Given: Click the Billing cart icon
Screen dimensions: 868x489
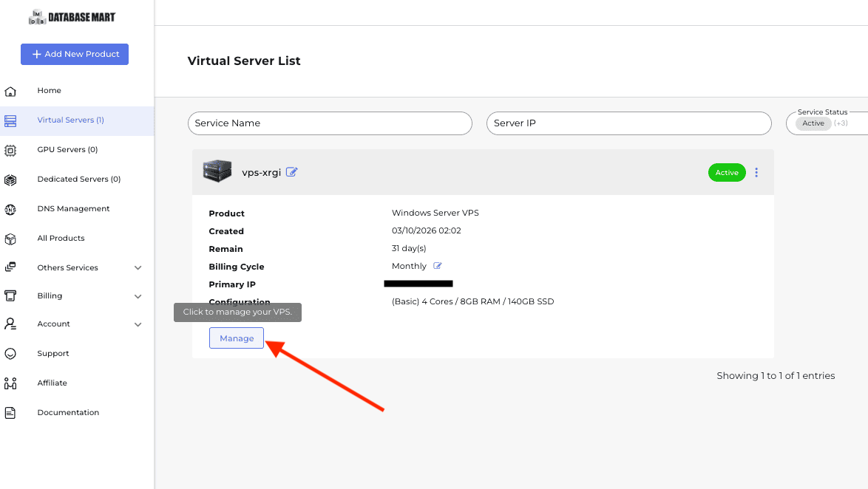Looking at the screenshot, I should pos(10,295).
